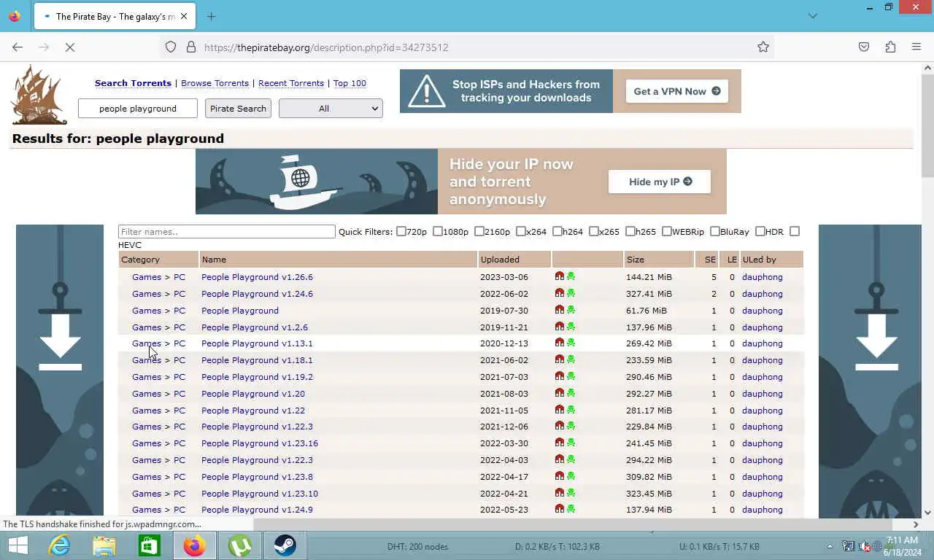The image size is (934, 560).
Task: Click the address bar URL
Action: 326,47
